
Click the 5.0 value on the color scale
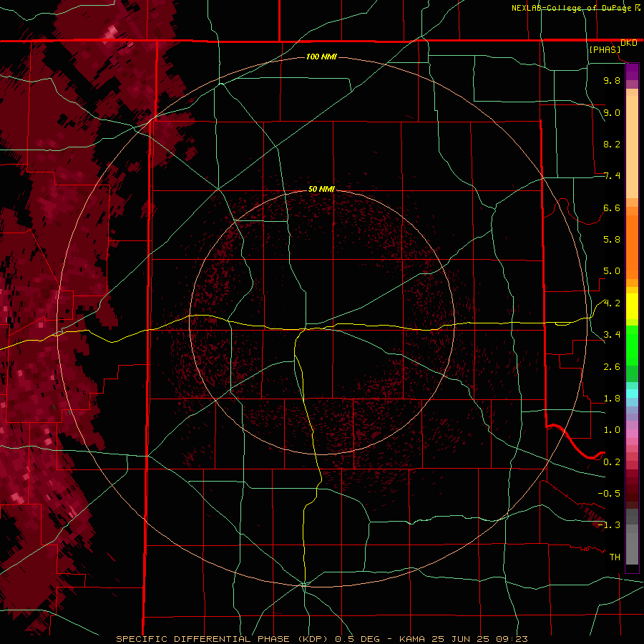tap(612, 271)
